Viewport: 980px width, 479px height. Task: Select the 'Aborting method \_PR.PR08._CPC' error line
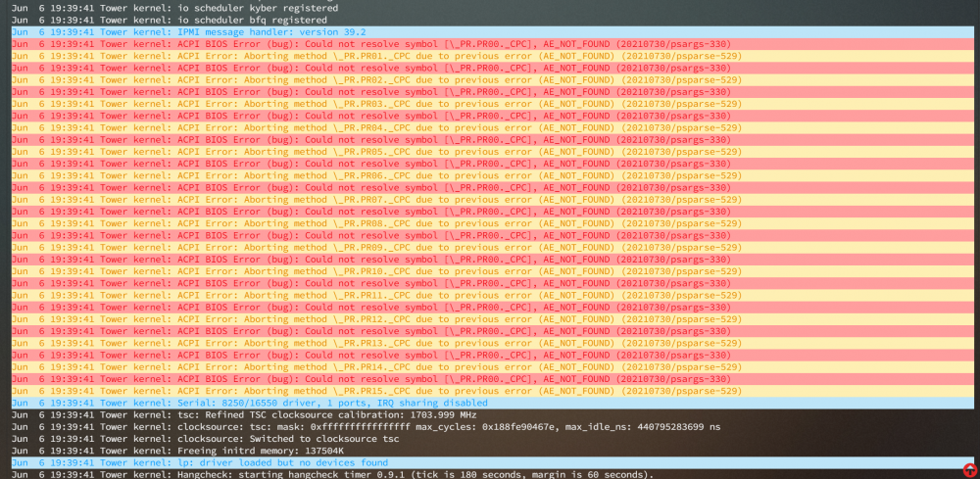click(493, 223)
